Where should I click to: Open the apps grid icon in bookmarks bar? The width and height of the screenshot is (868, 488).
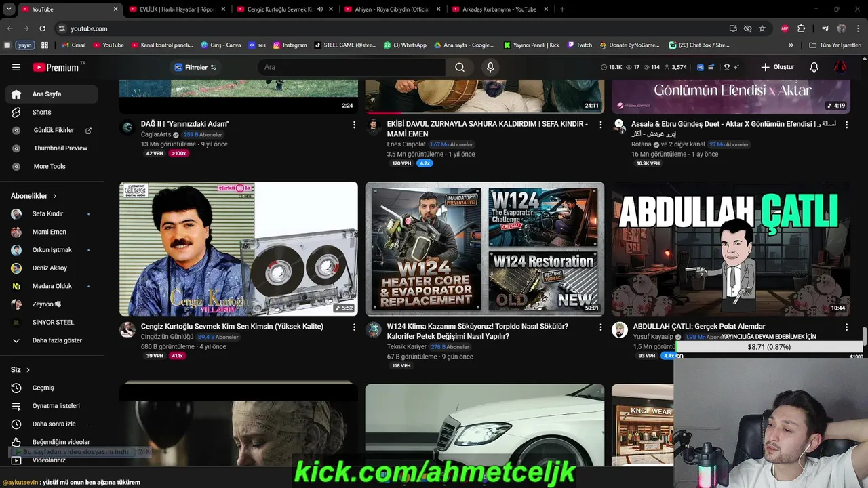(45, 45)
